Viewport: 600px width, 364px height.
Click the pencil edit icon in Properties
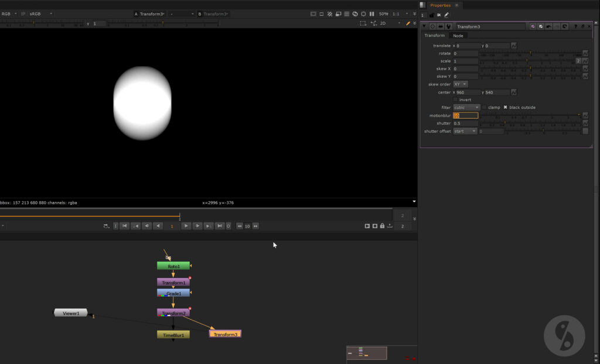(x=446, y=15)
